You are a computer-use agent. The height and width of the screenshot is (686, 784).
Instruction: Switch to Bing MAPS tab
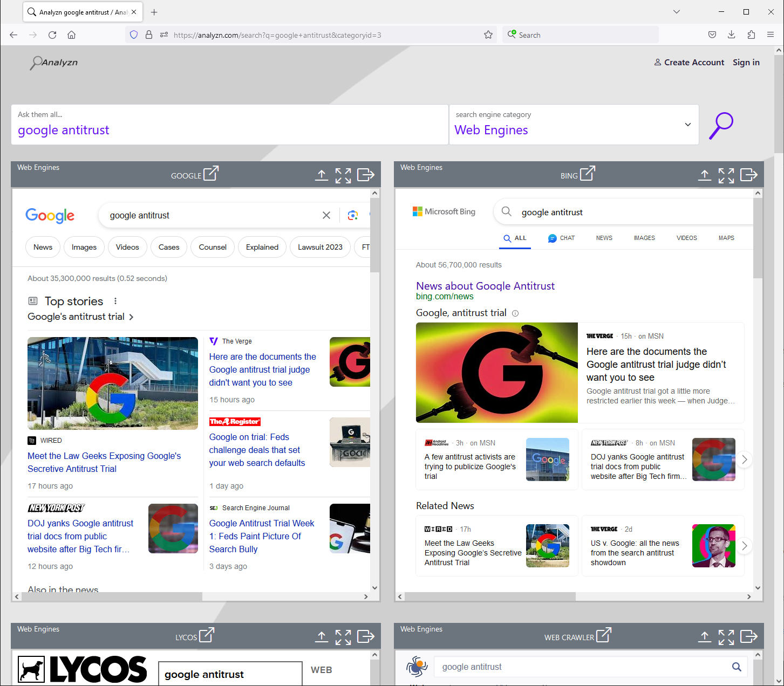(726, 238)
